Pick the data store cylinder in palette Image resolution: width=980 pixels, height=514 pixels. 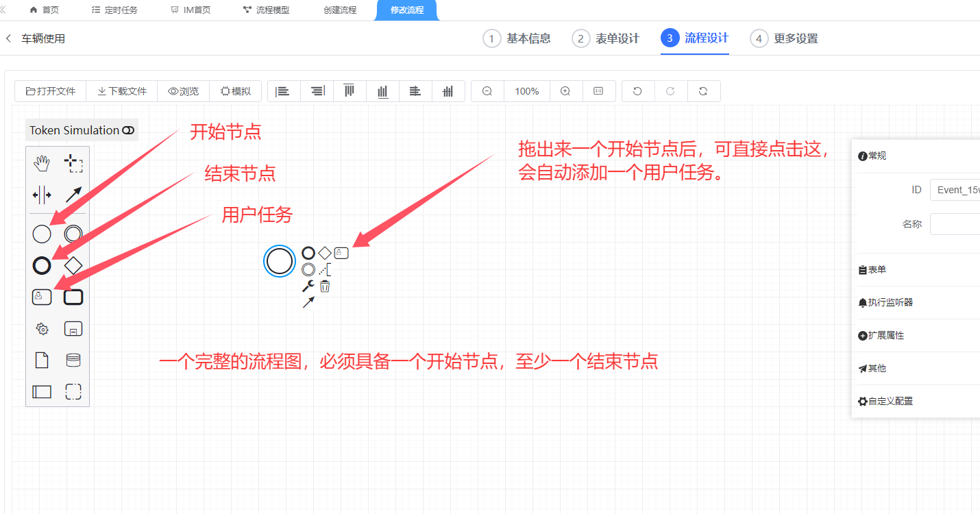coord(73,360)
